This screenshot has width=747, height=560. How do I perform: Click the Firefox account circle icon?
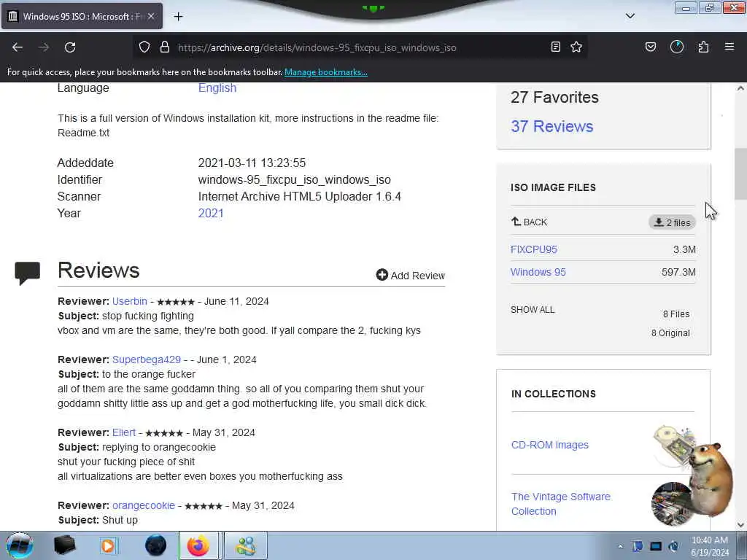(x=676, y=47)
